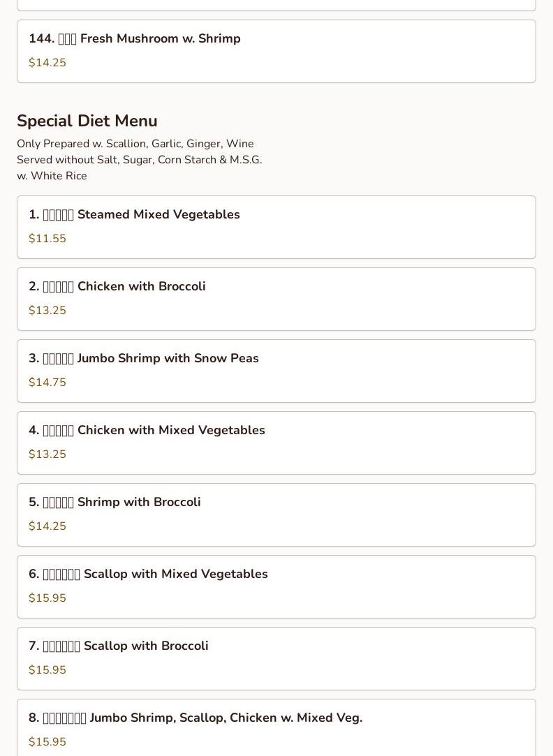Click $15.95 price of Scallop with Mixed Vegetables

click(47, 598)
